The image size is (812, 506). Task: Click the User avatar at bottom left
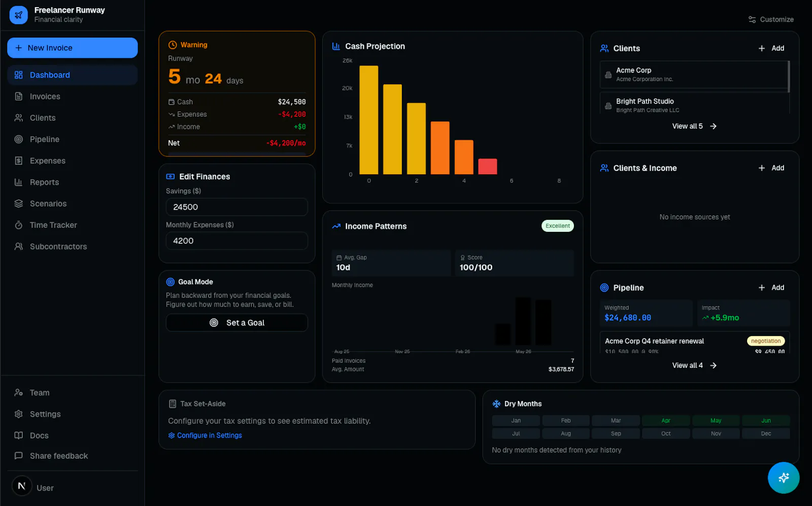(x=22, y=486)
